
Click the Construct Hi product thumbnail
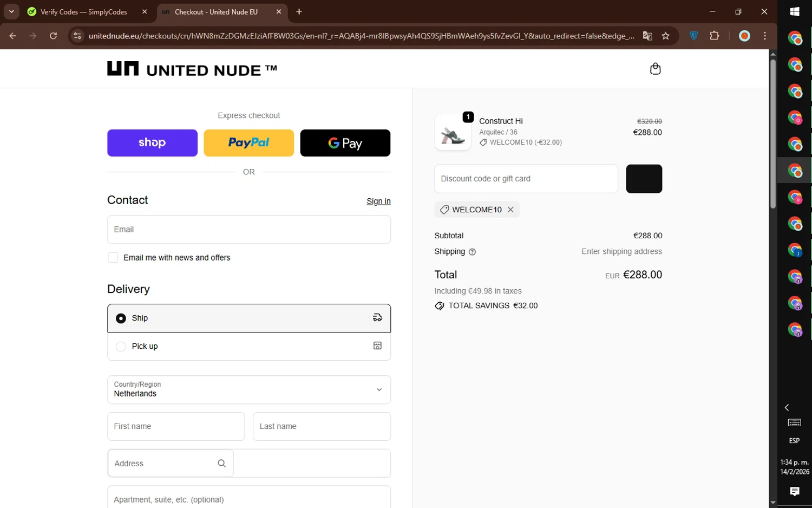[x=453, y=133]
